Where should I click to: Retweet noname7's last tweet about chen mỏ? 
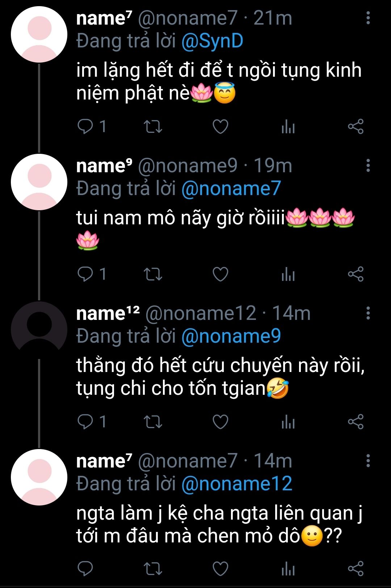153,569
